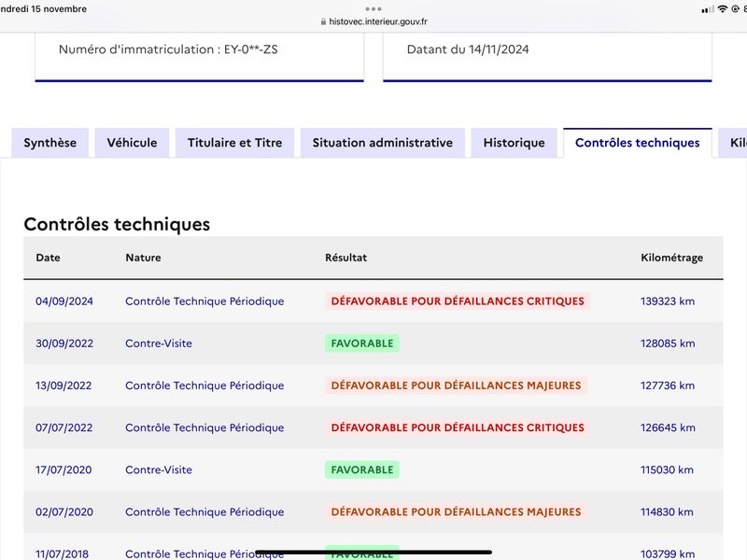
Task: Select the Contrôles techniques tab
Action: pyautogui.click(x=638, y=143)
